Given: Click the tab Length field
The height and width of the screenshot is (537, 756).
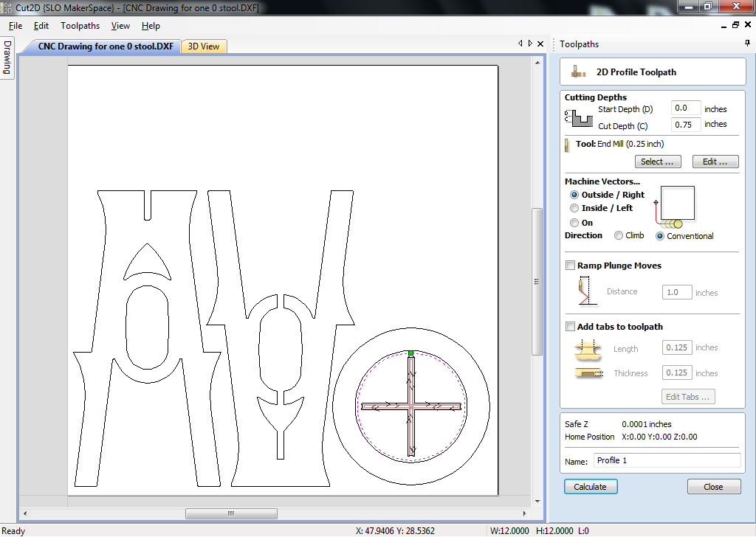Looking at the screenshot, I should pos(677,347).
